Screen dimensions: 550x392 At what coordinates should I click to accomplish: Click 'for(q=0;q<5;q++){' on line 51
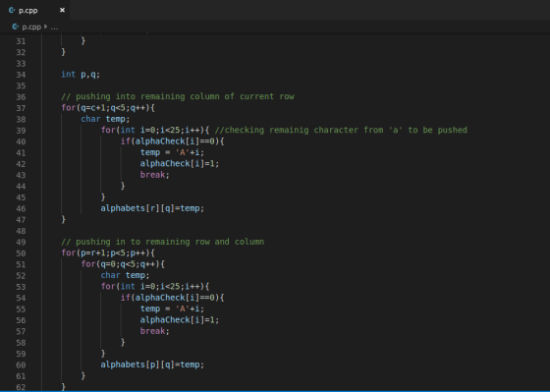(123, 264)
